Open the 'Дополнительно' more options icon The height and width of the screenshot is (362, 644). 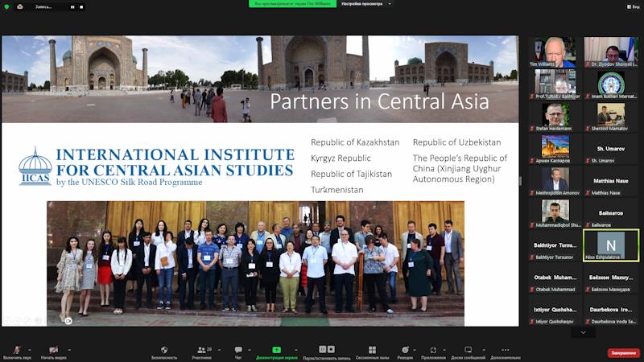[506, 350]
